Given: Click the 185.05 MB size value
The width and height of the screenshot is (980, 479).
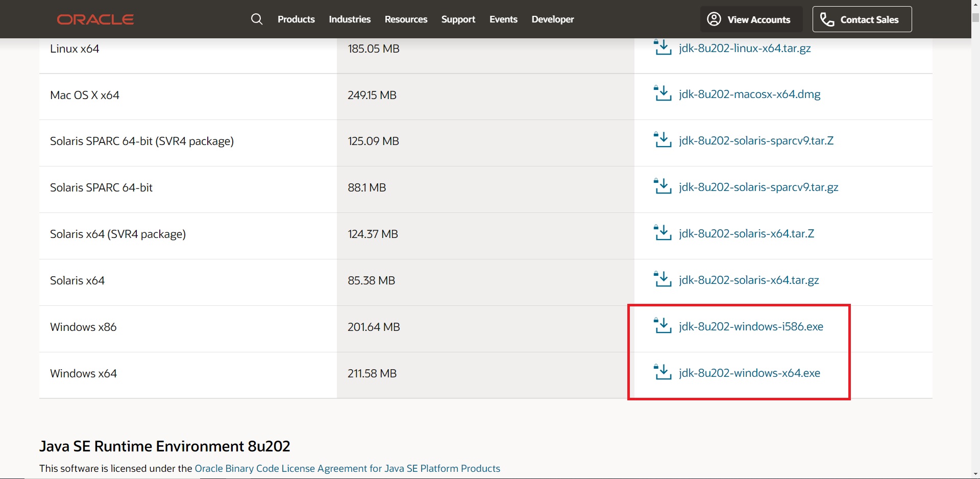Looking at the screenshot, I should [374, 49].
